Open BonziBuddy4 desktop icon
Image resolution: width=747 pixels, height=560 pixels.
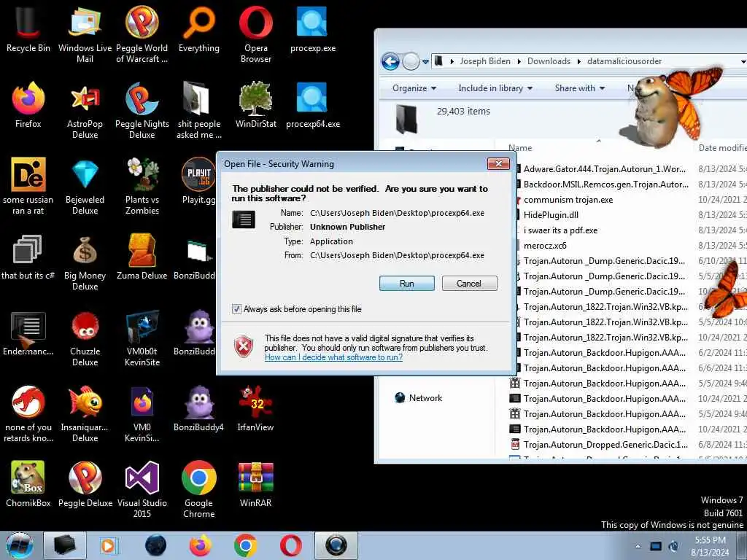coord(198,408)
